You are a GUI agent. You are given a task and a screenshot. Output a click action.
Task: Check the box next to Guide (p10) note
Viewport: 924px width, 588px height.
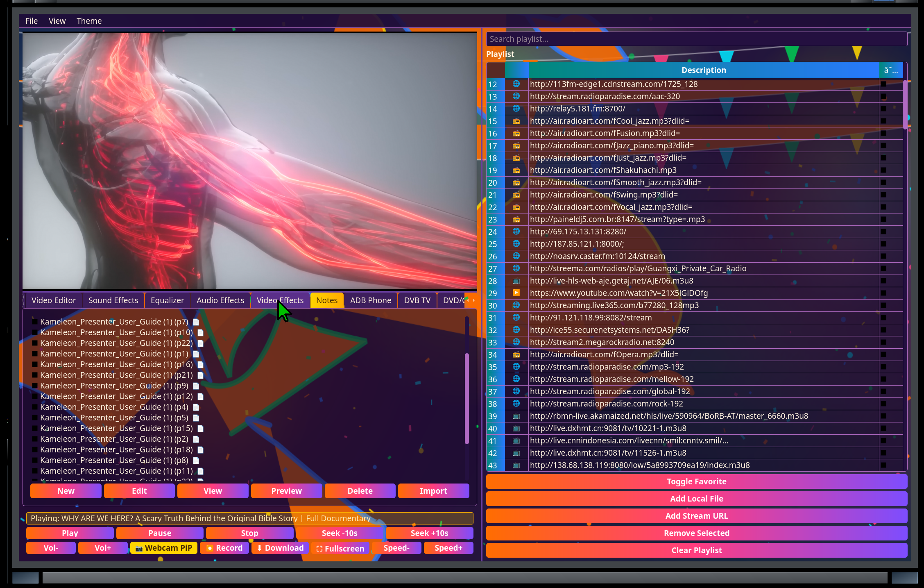pyautogui.click(x=35, y=332)
